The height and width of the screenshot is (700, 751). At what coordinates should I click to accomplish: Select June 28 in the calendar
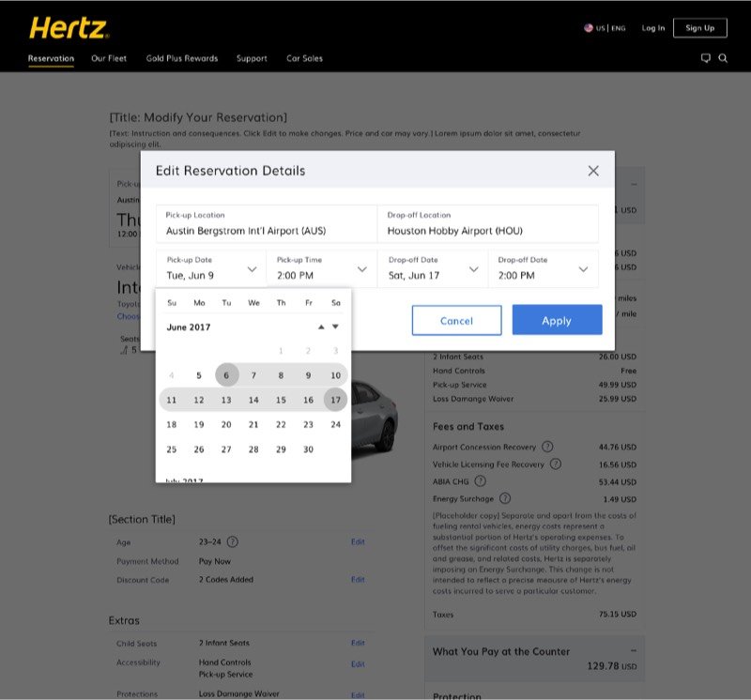tap(253, 449)
